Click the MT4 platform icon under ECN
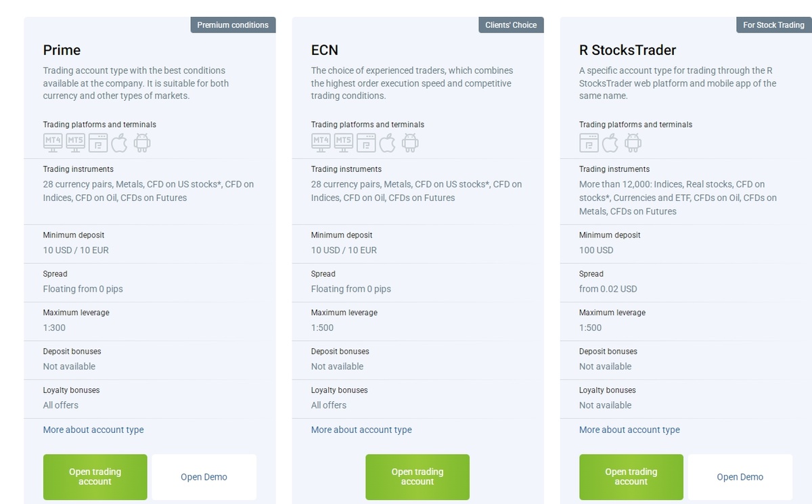812x504 pixels. point(321,142)
